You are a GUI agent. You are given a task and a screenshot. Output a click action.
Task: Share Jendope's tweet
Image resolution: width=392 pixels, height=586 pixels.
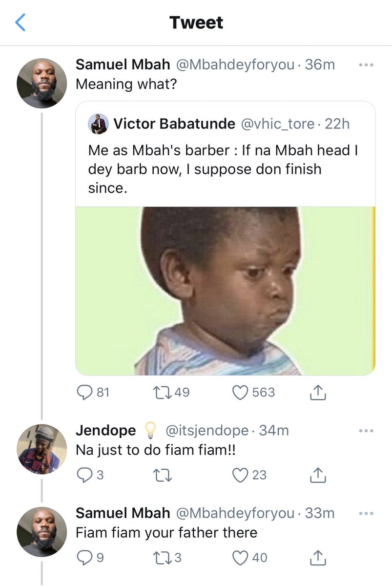click(x=318, y=475)
